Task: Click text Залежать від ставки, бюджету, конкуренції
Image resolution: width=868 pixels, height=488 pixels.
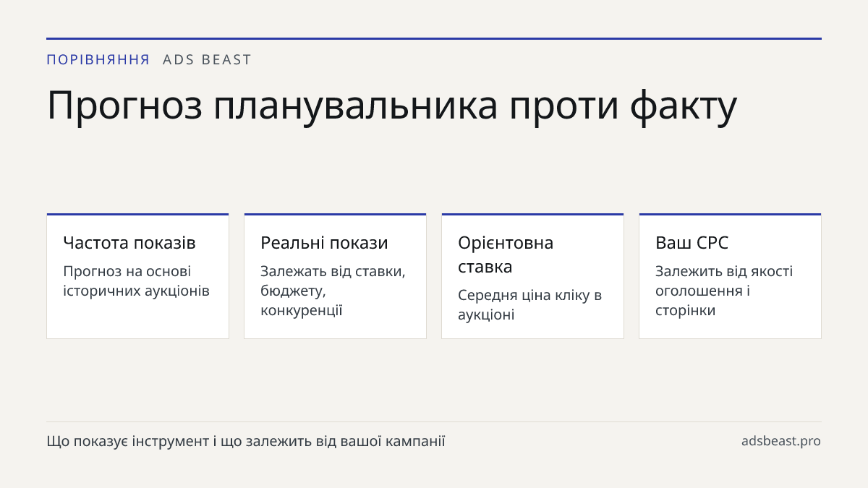Action: (333, 291)
